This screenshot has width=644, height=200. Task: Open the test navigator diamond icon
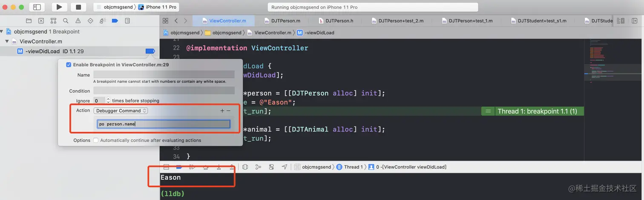click(x=90, y=20)
